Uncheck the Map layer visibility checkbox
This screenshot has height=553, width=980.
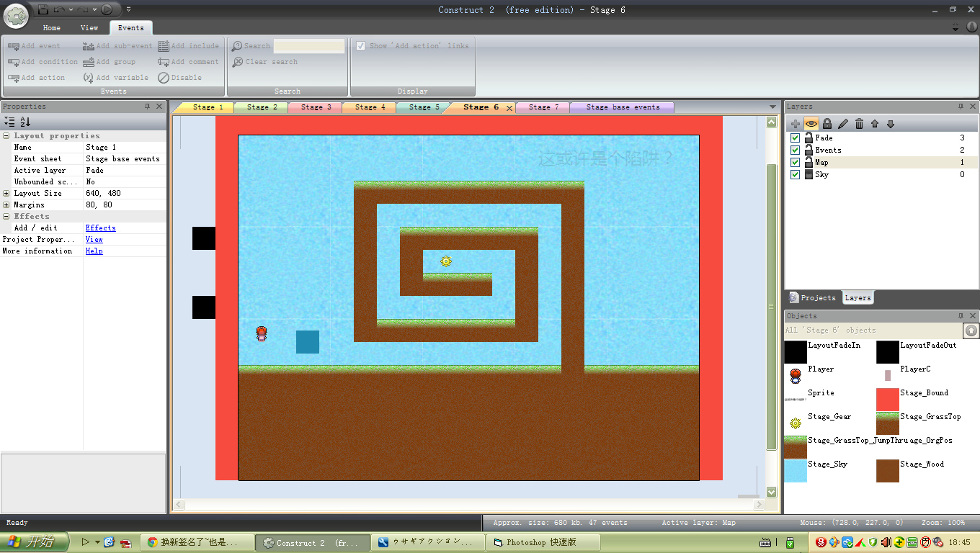(795, 162)
